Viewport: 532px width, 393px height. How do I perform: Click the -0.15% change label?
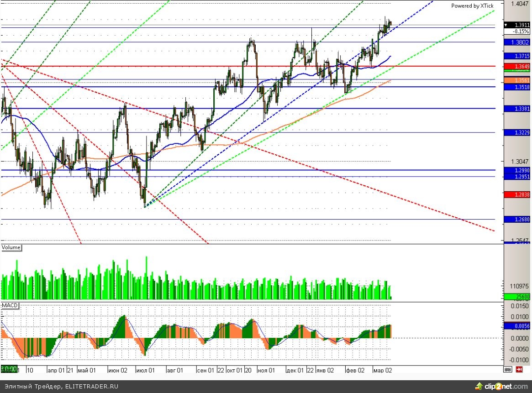(x=517, y=31)
